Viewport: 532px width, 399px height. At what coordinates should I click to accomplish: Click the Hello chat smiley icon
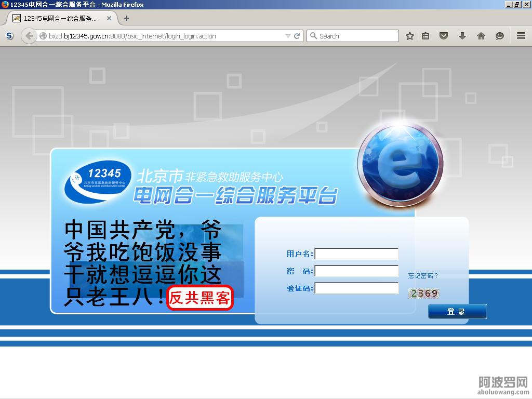click(500, 36)
